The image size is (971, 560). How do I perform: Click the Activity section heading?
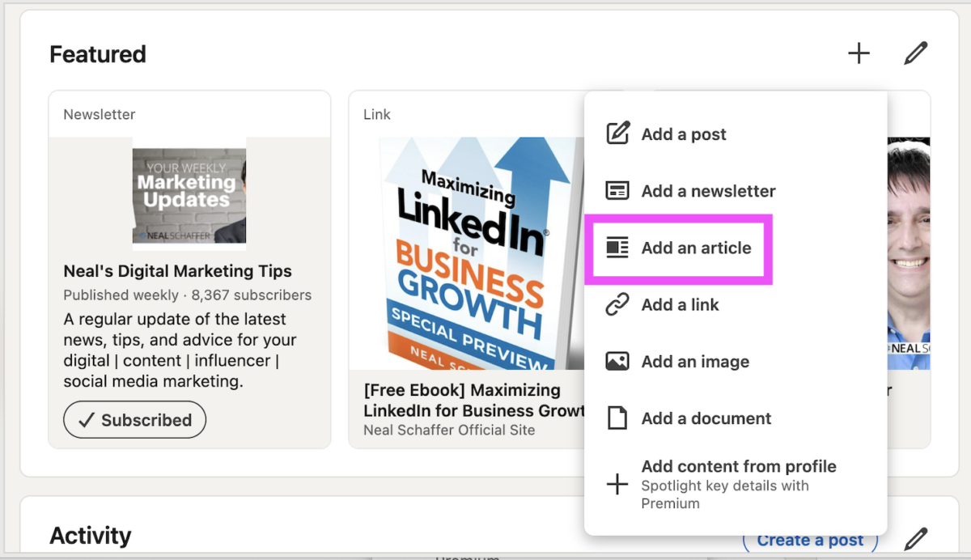point(91,536)
